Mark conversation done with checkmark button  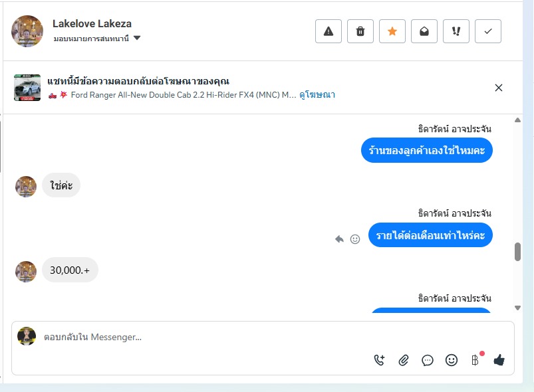point(488,31)
